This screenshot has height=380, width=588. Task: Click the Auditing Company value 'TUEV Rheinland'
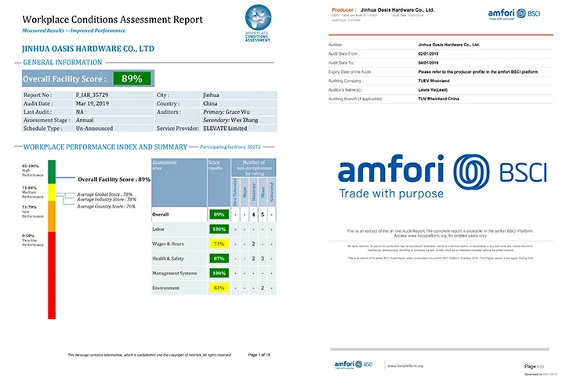pos(434,81)
